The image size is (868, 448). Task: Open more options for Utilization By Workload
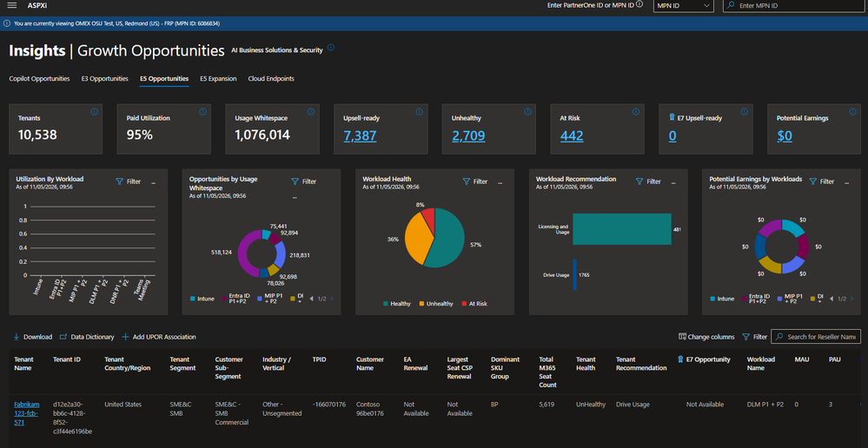pos(153,182)
